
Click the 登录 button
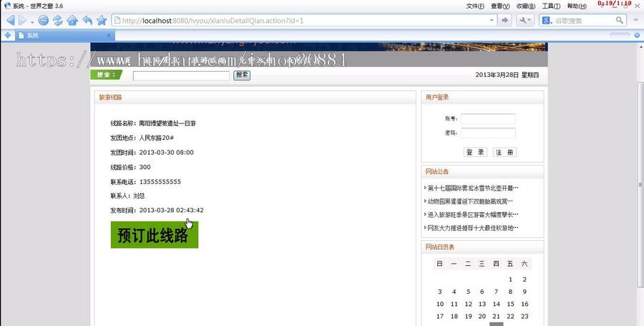coord(475,152)
